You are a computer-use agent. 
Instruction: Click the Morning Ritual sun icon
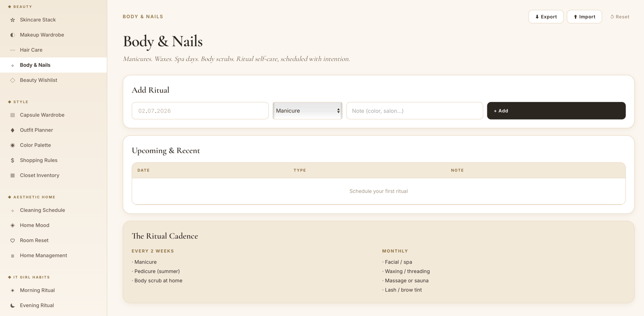pyautogui.click(x=12, y=290)
